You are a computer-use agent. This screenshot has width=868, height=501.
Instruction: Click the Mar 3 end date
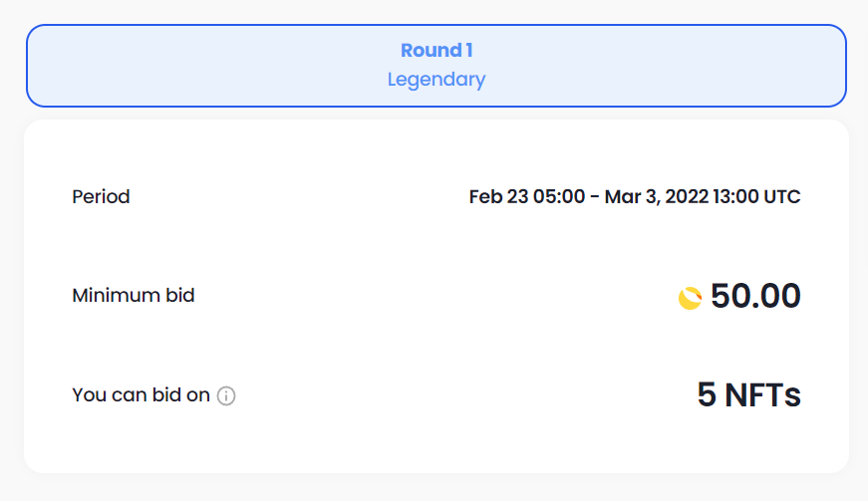631,197
